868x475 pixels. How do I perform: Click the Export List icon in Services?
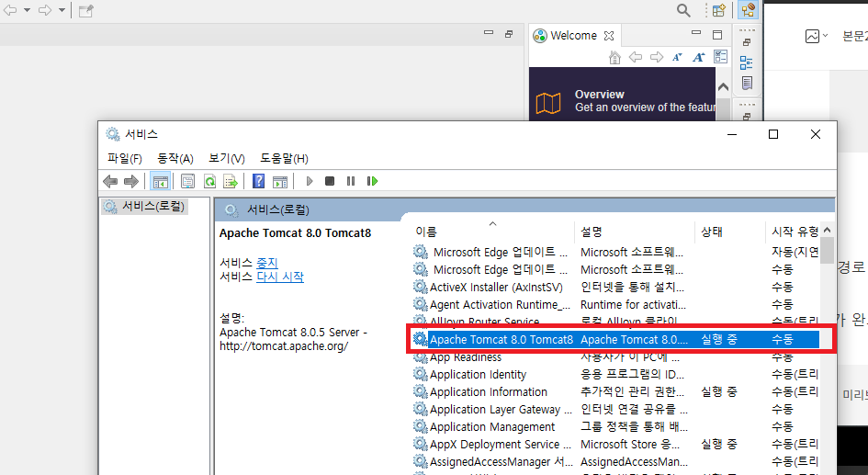coord(231,181)
